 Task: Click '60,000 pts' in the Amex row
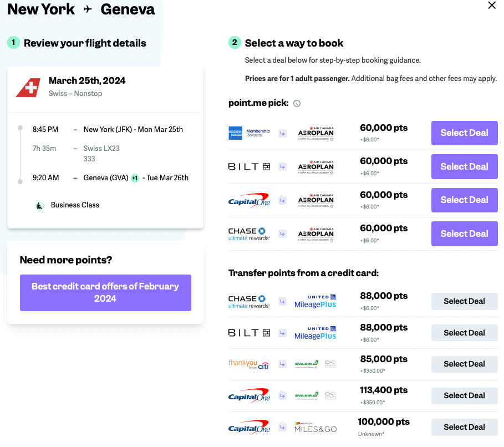384,128
